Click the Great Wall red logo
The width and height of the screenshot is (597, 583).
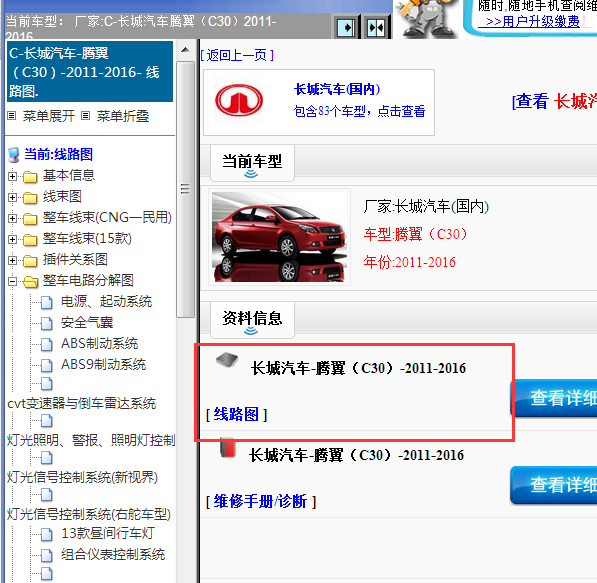tap(239, 101)
